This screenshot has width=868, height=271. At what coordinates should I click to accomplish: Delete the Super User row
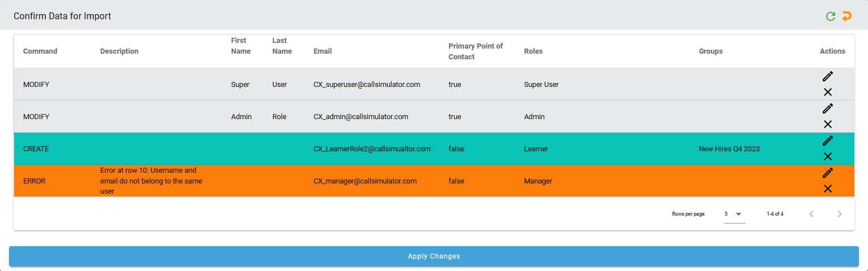point(828,92)
